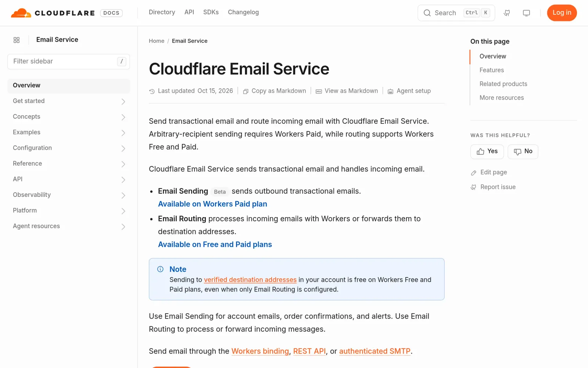
Task: Expand the Platform sidebar group
Action: 69,210
